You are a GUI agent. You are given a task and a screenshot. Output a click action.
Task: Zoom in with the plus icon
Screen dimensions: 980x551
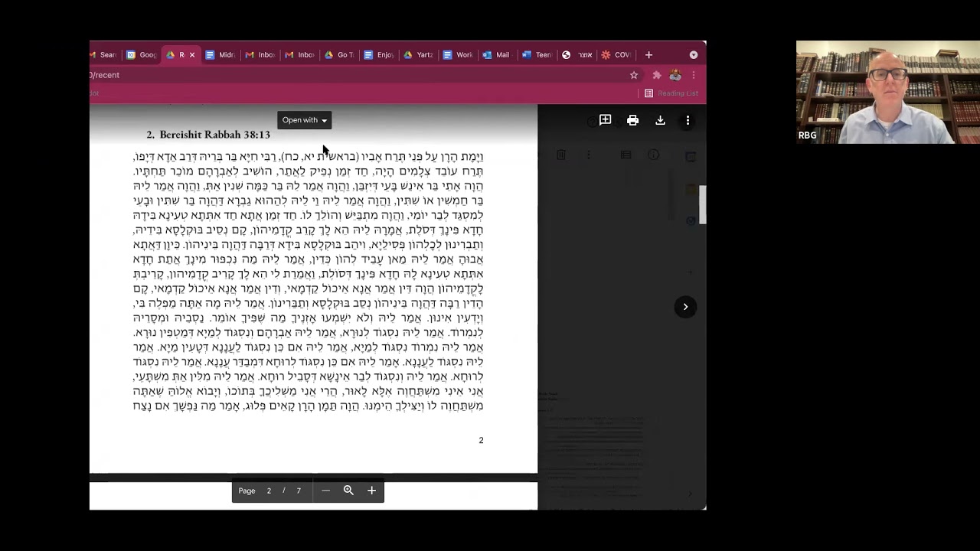(371, 491)
